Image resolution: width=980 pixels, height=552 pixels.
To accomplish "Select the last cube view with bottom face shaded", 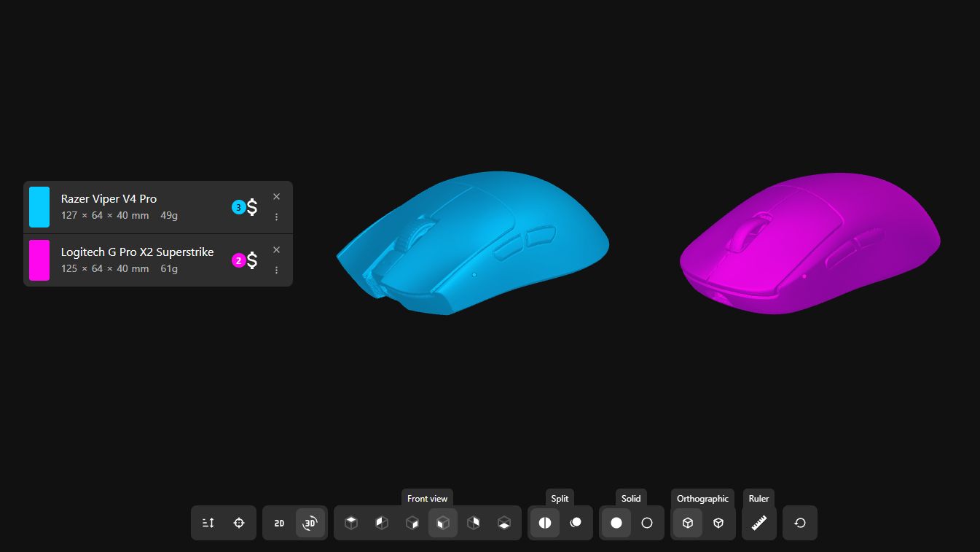I will coord(504,523).
